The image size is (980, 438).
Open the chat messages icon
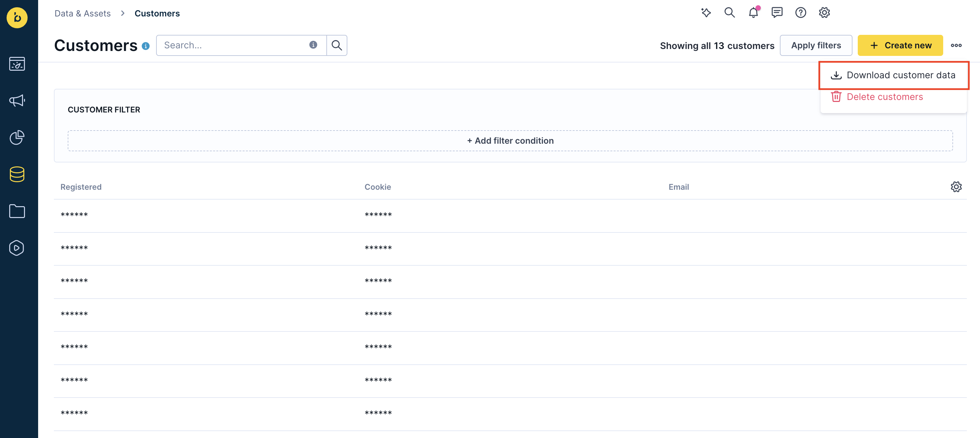click(x=777, y=12)
